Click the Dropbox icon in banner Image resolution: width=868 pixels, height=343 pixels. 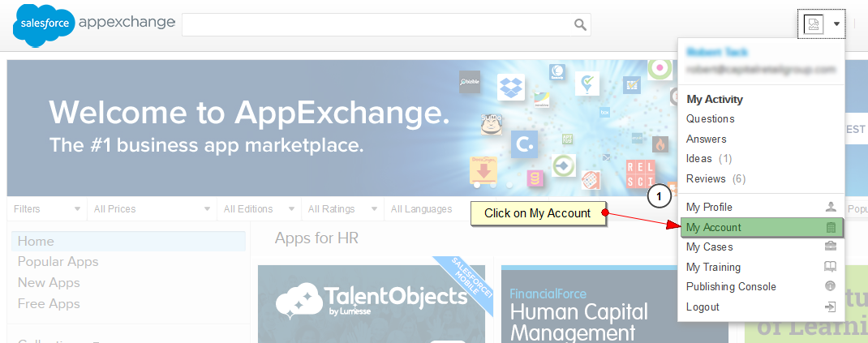click(510, 87)
